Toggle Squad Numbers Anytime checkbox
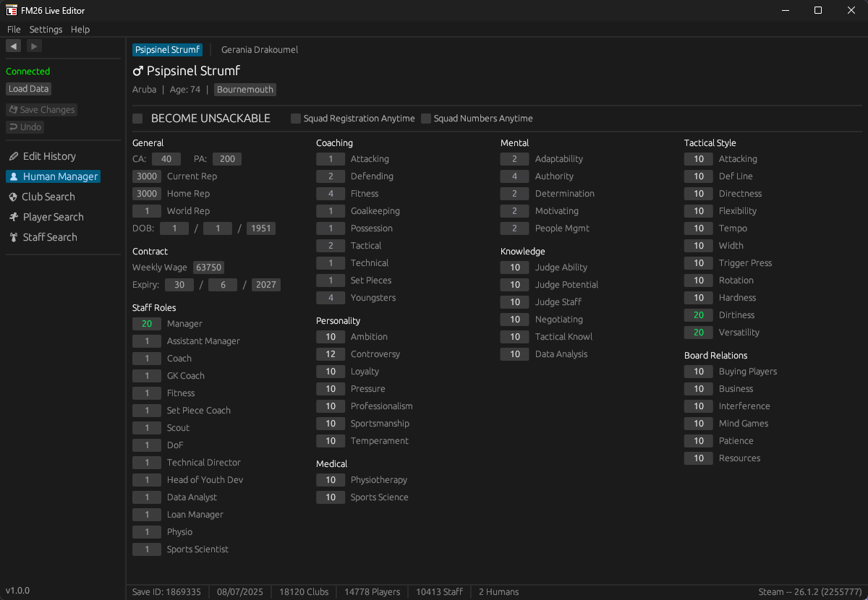868x600 pixels. click(x=426, y=119)
